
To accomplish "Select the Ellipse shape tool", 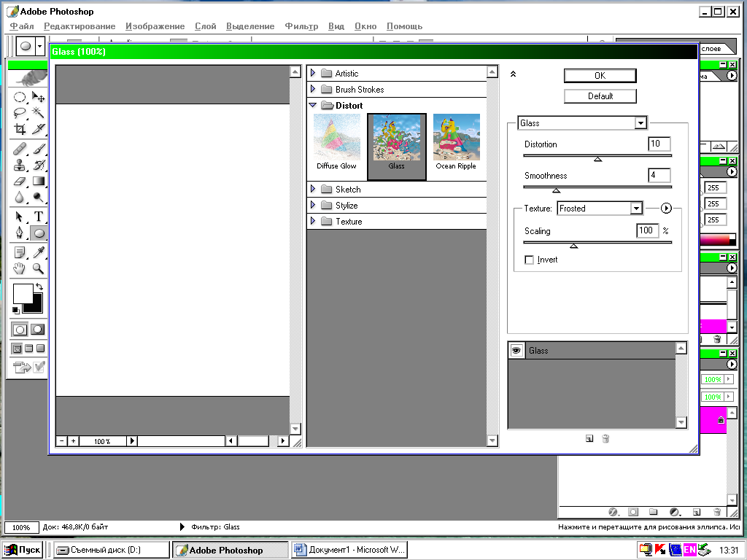I will pos(38,233).
